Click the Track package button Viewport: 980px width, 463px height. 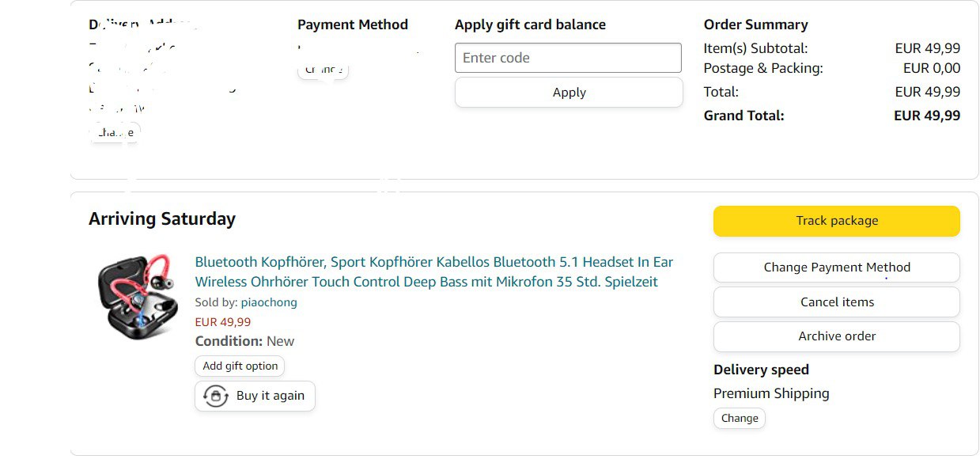[x=836, y=221]
